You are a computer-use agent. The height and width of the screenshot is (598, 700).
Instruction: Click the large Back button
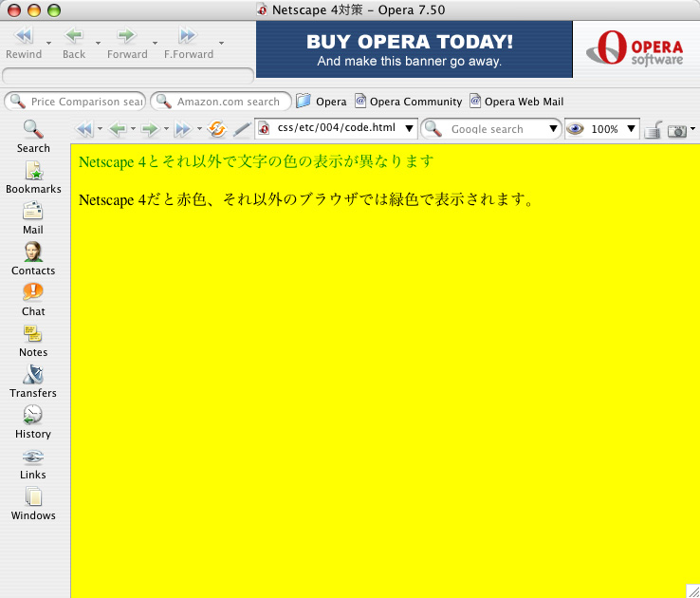[x=74, y=43]
